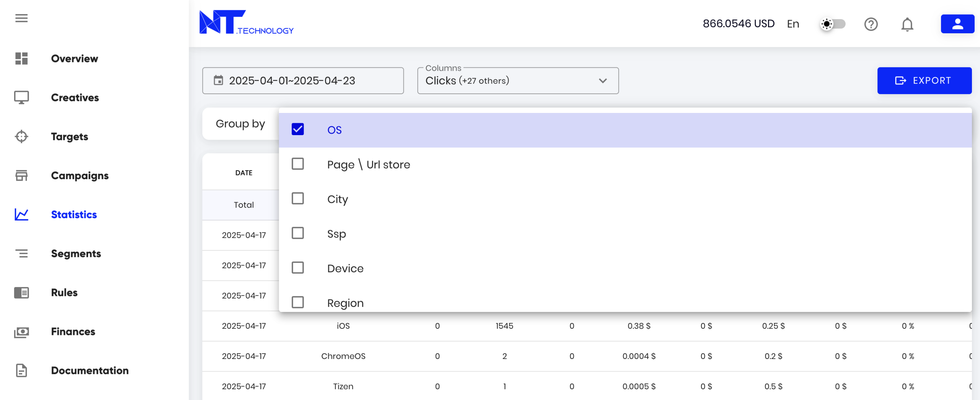The image size is (980, 400).
Task: Open the En language selector
Action: pos(793,24)
